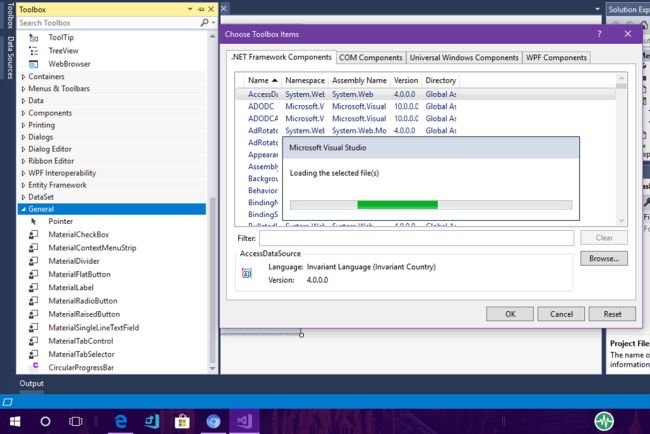Expand the DataSet toolbox group

pos(23,197)
